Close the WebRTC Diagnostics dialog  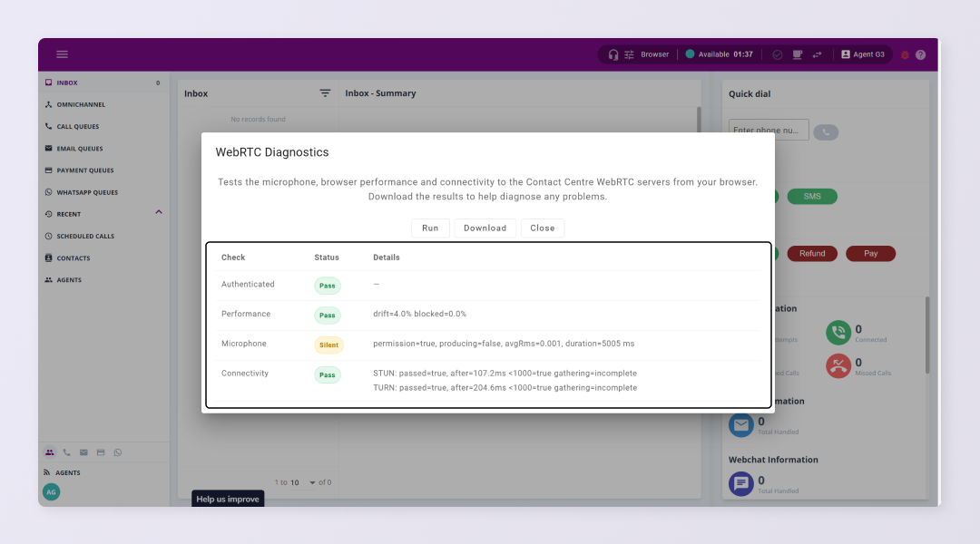click(x=542, y=228)
